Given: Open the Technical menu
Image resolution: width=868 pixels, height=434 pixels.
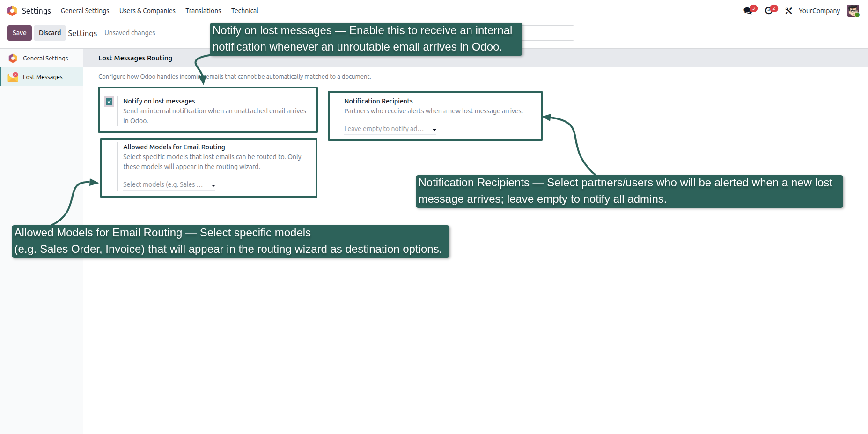Looking at the screenshot, I should pyautogui.click(x=244, y=11).
